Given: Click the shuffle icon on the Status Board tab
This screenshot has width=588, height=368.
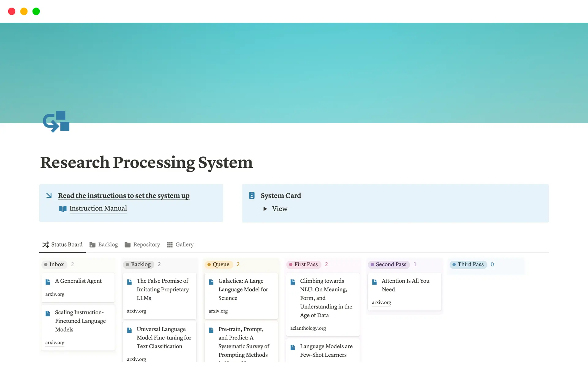Looking at the screenshot, I should [x=46, y=244].
